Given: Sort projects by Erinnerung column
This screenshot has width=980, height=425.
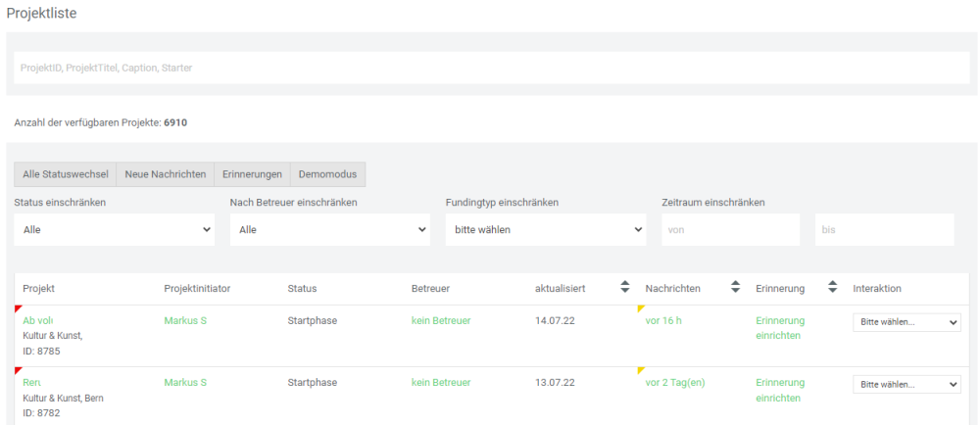Looking at the screenshot, I should 833,288.
